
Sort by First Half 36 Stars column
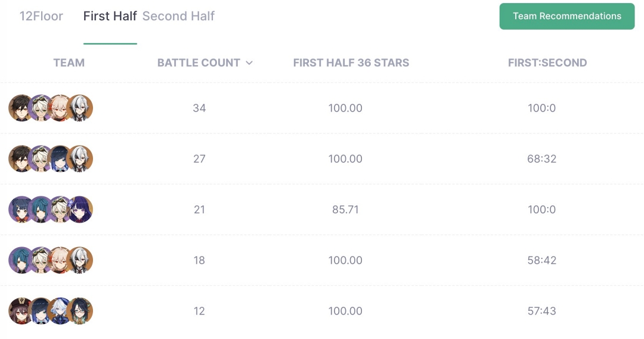pyautogui.click(x=351, y=63)
